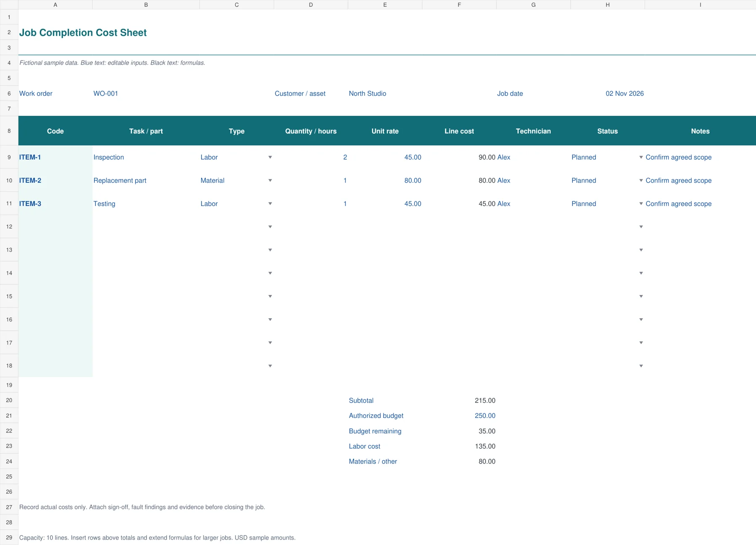This screenshot has height=545, width=756.
Task: Click the Line cost header cell
Action: [x=459, y=131]
